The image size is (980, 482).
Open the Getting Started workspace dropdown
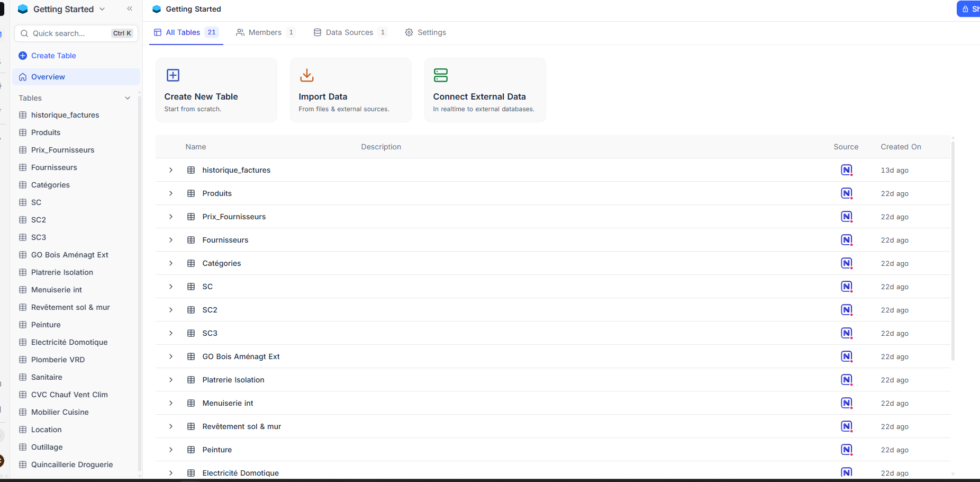pos(102,9)
